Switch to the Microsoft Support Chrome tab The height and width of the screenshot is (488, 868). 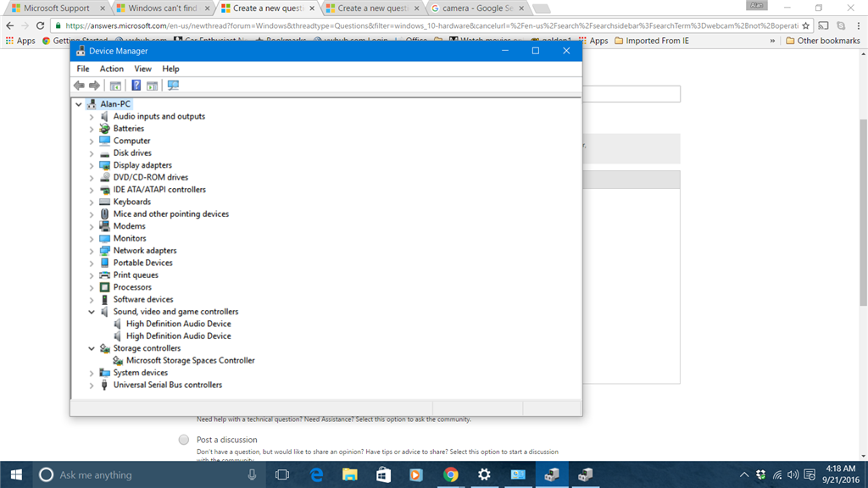[57, 8]
